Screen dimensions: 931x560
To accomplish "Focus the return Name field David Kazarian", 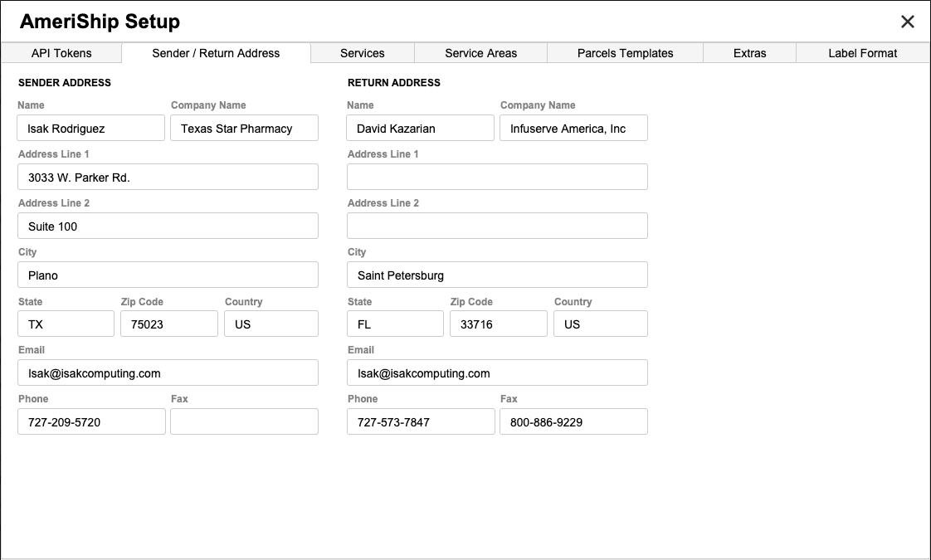I will 420,129.
